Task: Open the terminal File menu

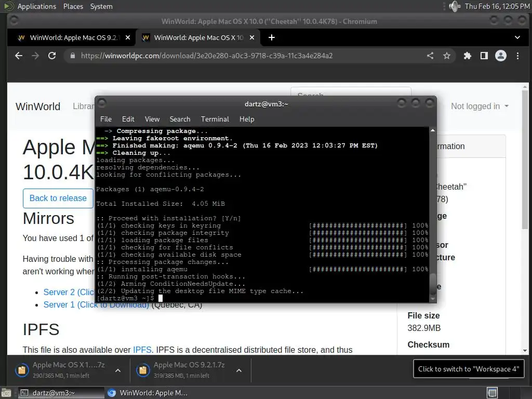Action: pos(106,119)
